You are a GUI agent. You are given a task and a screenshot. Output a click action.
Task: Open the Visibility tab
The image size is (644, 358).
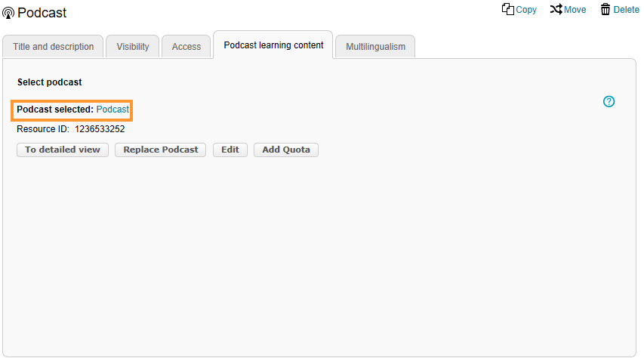(133, 47)
